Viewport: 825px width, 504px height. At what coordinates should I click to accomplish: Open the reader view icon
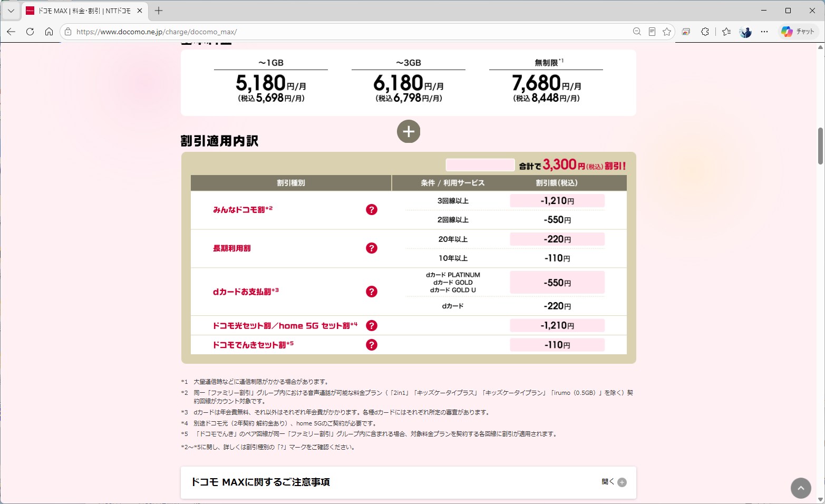[x=652, y=32]
